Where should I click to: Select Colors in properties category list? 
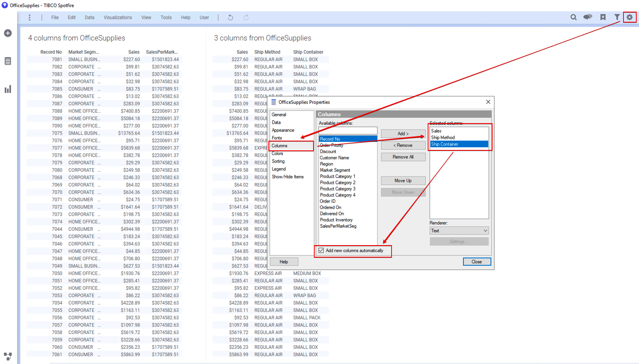tap(277, 153)
